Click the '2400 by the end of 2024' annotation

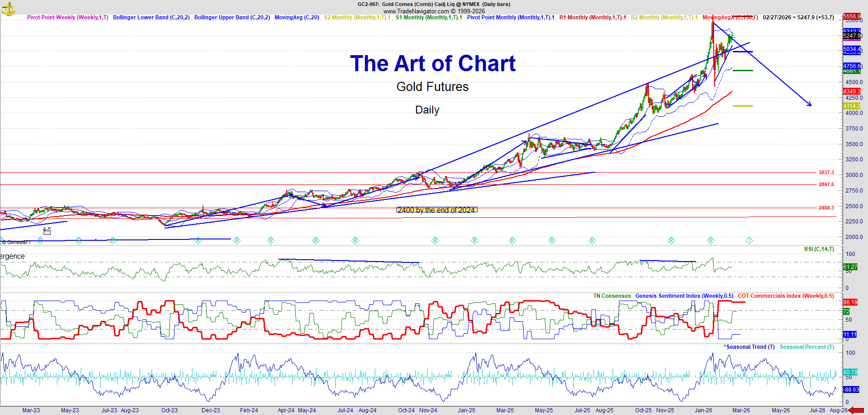[x=436, y=210]
